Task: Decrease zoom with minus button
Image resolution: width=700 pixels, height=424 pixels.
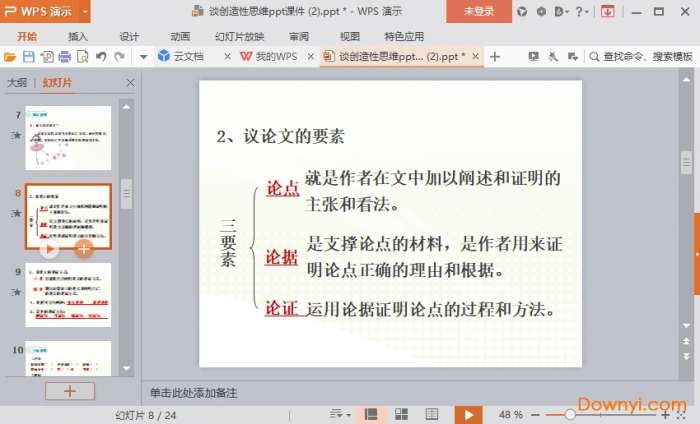Action: 536,415
